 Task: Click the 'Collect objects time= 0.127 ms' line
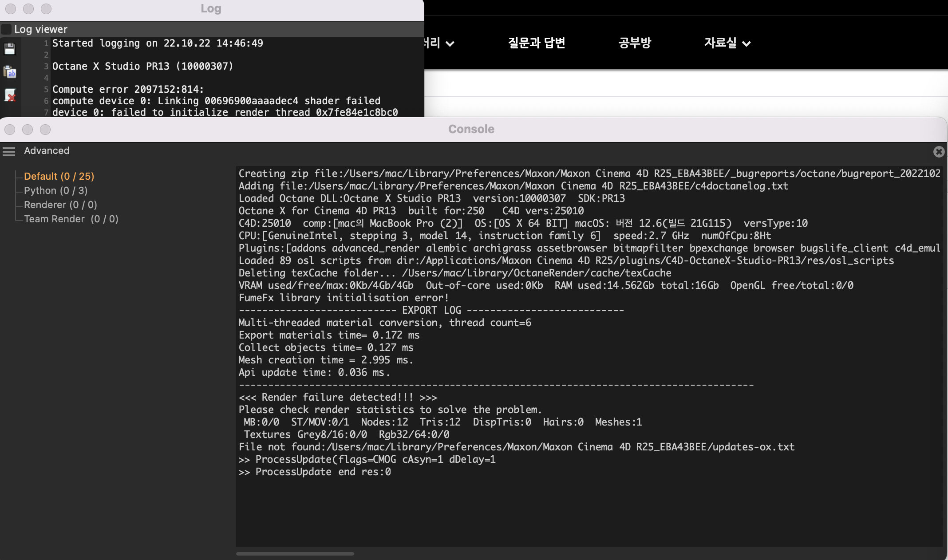pos(326,347)
